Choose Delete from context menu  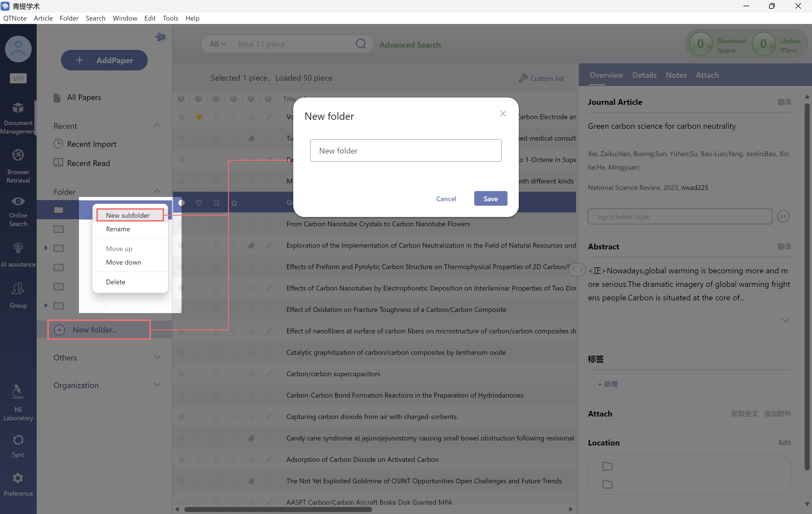tap(130, 282)
